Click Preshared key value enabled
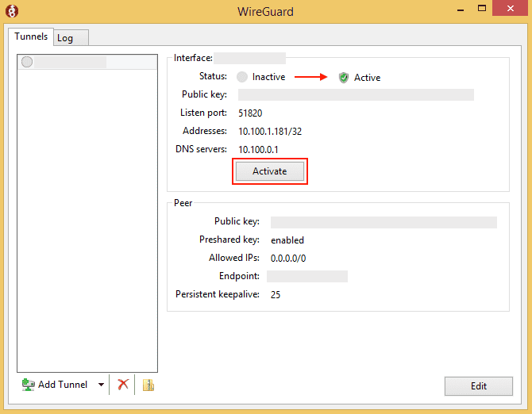Screen dimensions: 532x414 [x=287, y=240]
